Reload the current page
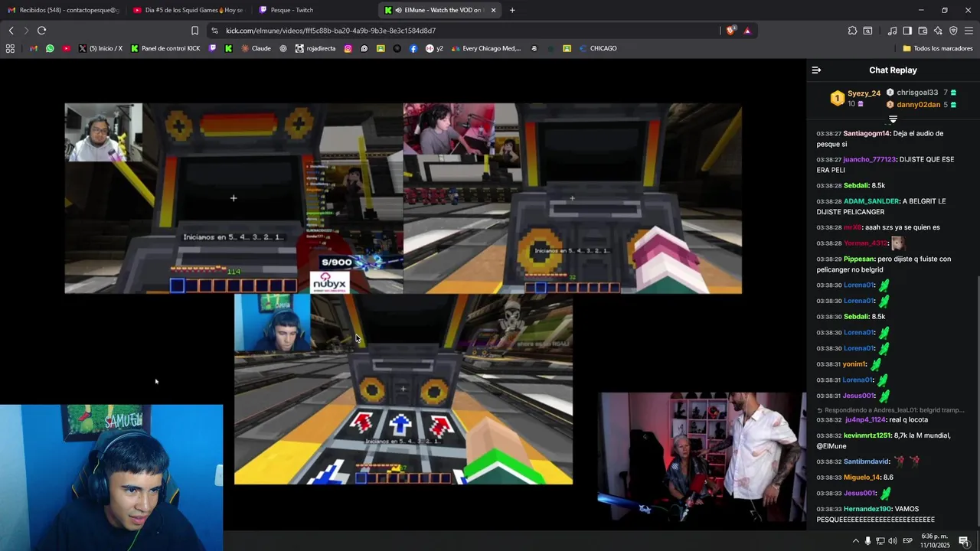The image size is (980, 551). click(41, 31)
